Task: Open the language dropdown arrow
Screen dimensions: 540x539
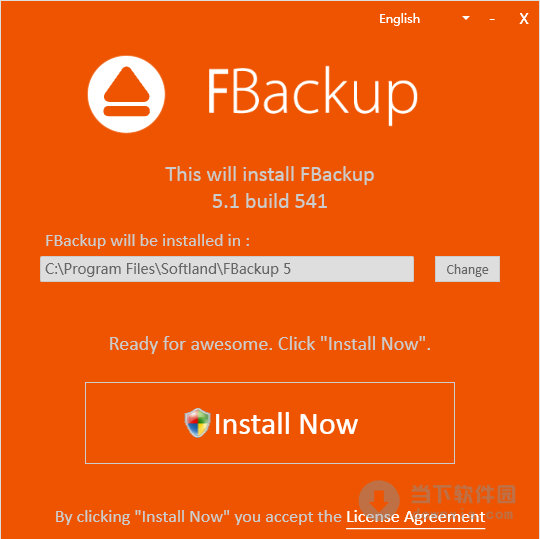Action: 466,18
